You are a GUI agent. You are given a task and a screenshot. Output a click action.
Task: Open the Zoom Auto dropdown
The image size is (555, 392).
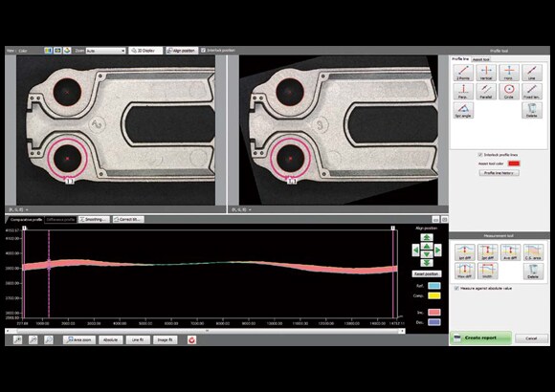105,51
